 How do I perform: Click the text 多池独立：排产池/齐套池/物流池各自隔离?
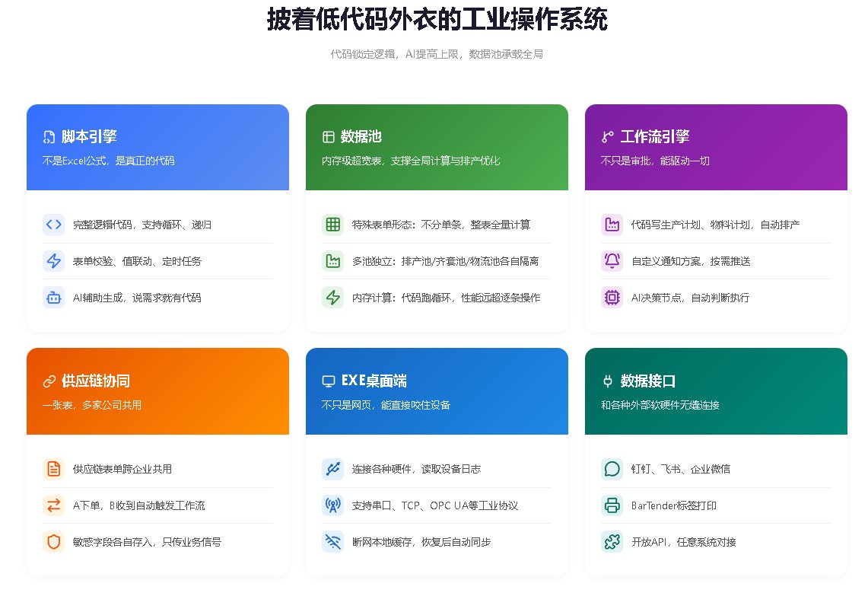[x=446, y=261]
